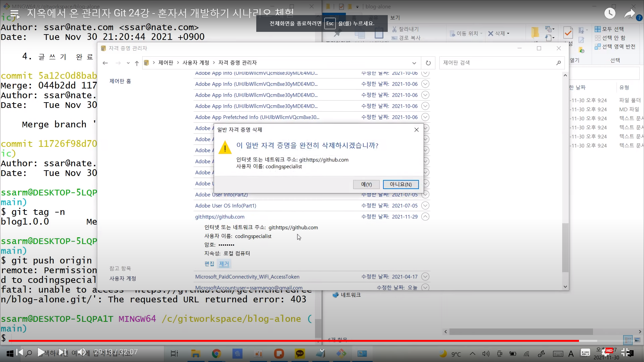Refresh the Credential Manager address bar

coord(428,63)
